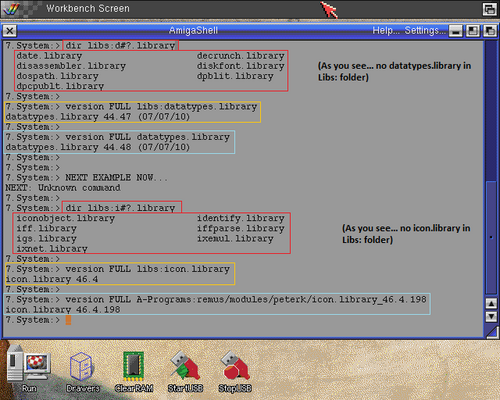The height and width of the screenshot is (400, 500).
Task: Click the Workbench Screen title text
Action: click(x=88, y=9)
